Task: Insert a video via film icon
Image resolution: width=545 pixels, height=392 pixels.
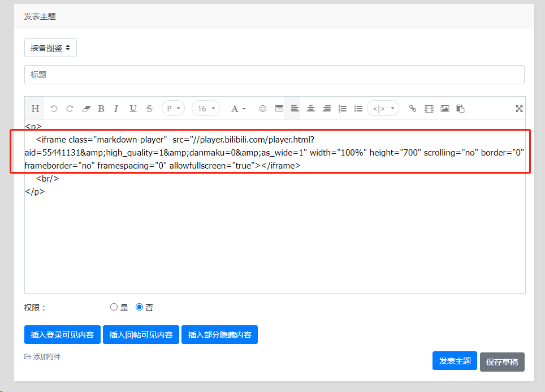Action: tap(429, 109)
